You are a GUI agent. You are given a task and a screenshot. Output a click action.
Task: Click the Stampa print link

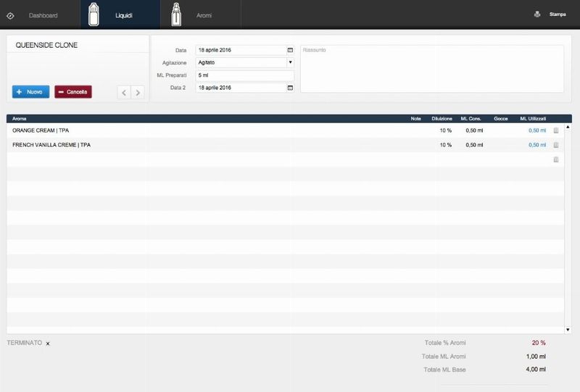point(558,14)
